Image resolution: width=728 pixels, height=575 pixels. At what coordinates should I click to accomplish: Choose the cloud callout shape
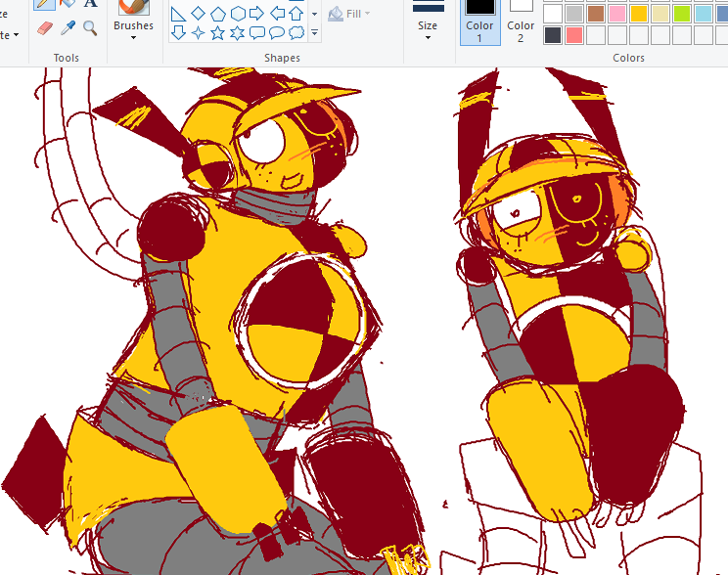click(296, 32)
